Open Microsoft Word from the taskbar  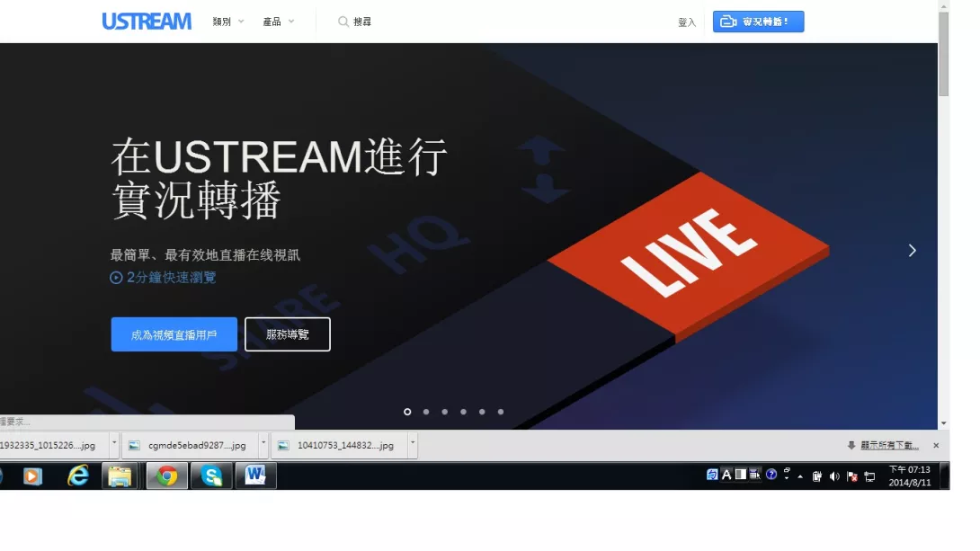255,476
